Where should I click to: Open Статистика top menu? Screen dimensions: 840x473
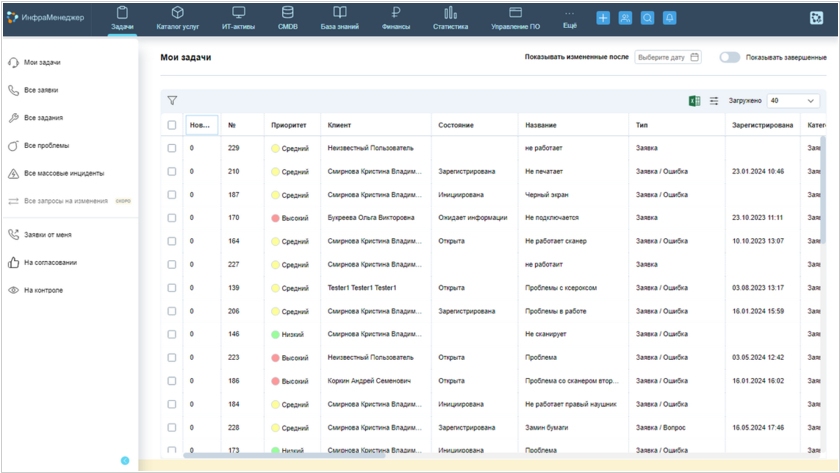click(x=451, y=18)
